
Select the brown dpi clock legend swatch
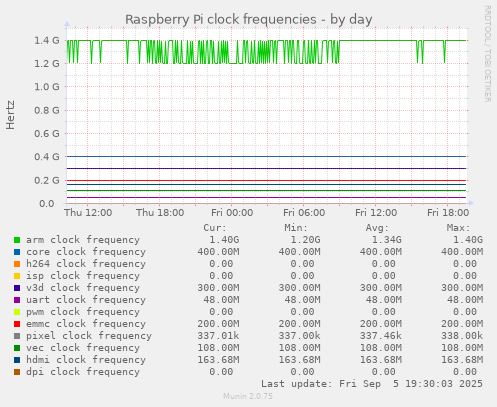[17, 372]
